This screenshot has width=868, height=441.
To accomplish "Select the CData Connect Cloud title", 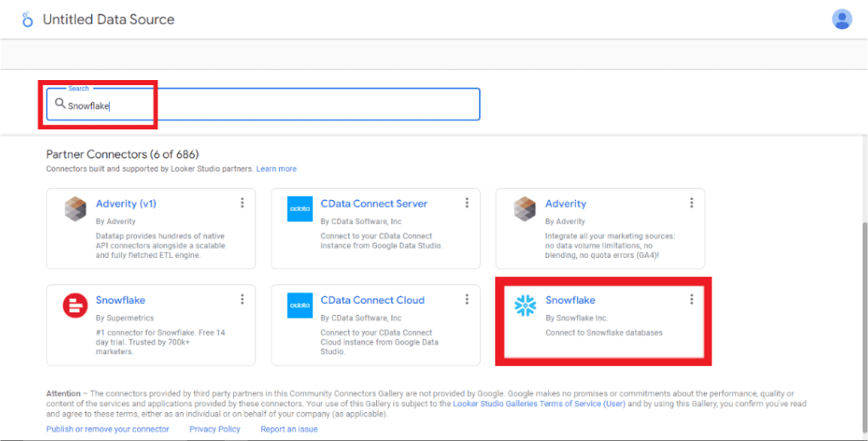I will [373, 300].
